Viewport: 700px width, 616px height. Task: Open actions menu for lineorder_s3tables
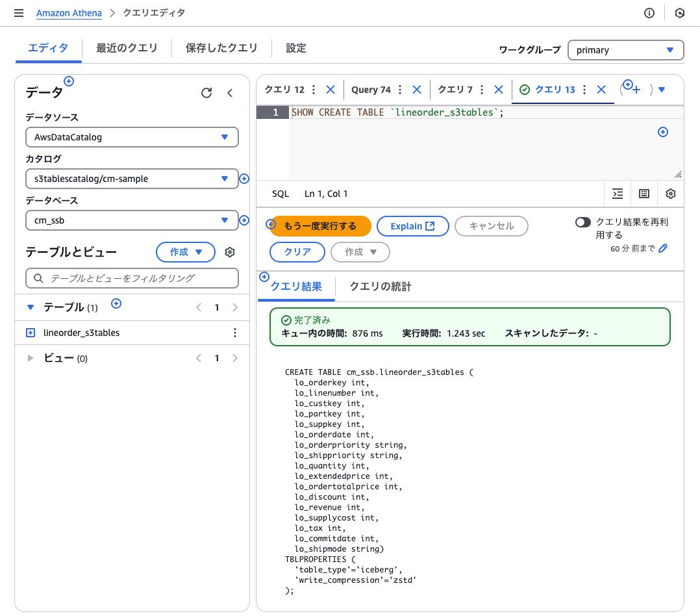pos(235,333)
